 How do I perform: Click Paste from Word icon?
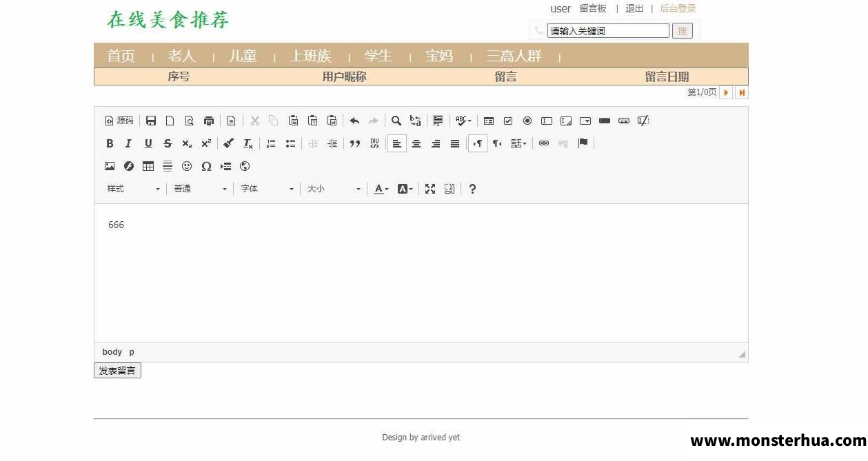[x=332, y=121]
